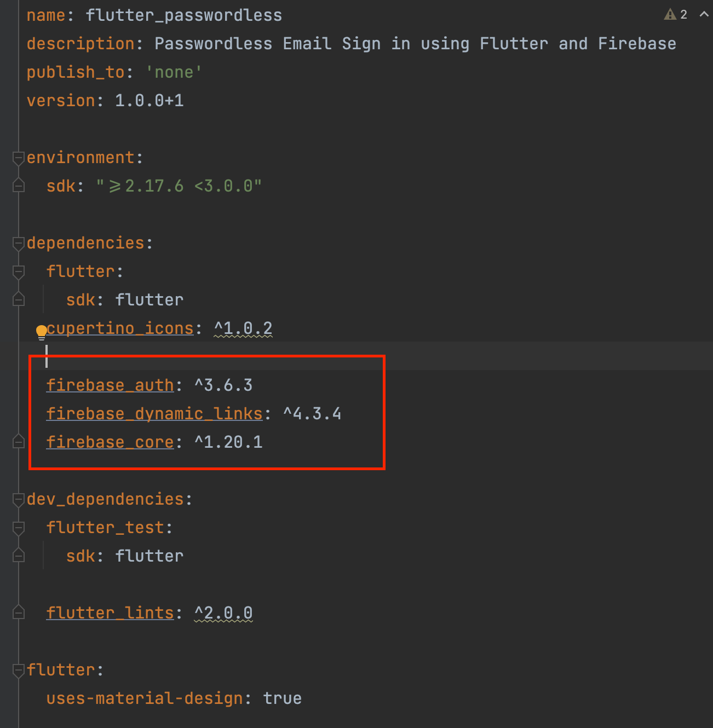Open the firebase_dynamic_links package link
The width and height of the screenshot is (713, 728).
(154, 413)
